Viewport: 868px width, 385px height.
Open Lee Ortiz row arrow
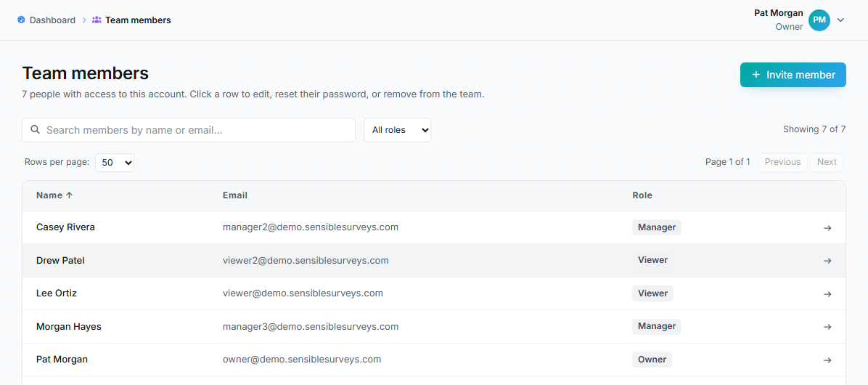click(x=827, y=293)
